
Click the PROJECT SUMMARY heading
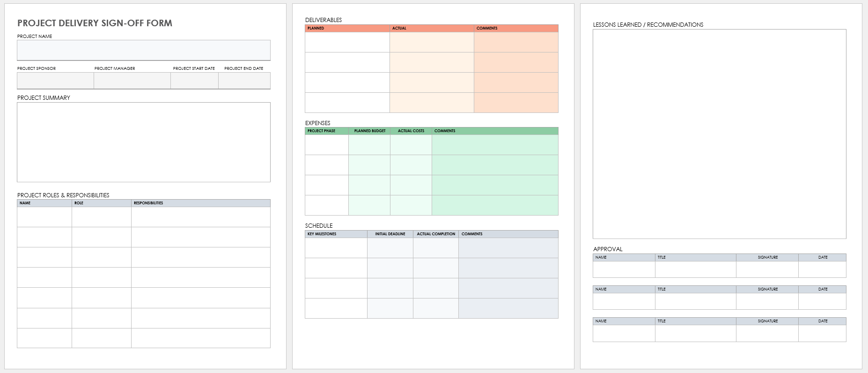pos(44,98)
